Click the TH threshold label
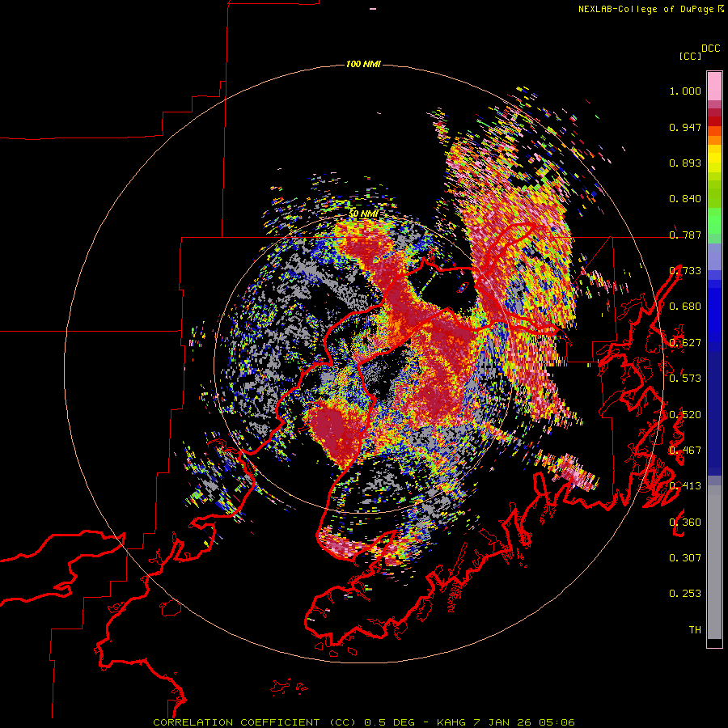 [695, 629]
